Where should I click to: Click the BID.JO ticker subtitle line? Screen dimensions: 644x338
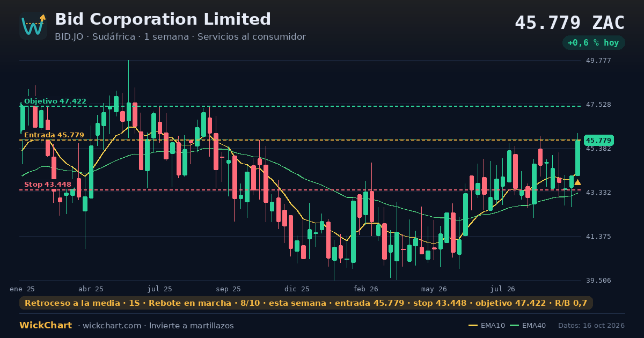[x=180, y=37]
